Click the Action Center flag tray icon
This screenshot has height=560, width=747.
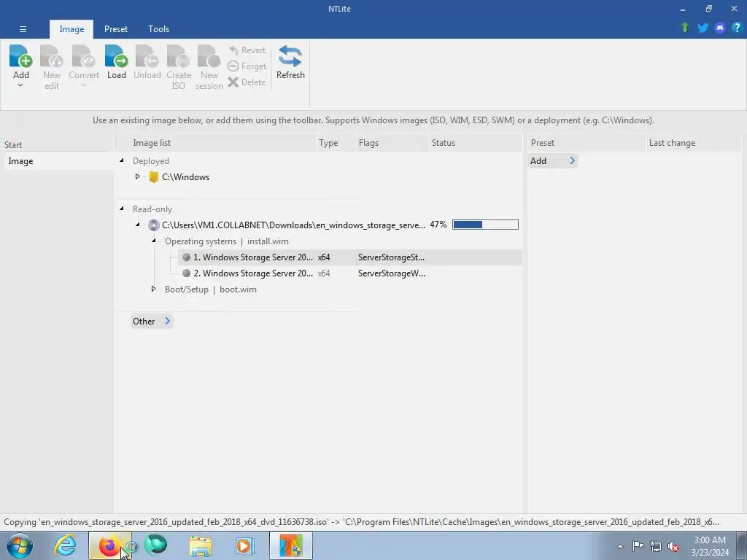pos(638,546)
